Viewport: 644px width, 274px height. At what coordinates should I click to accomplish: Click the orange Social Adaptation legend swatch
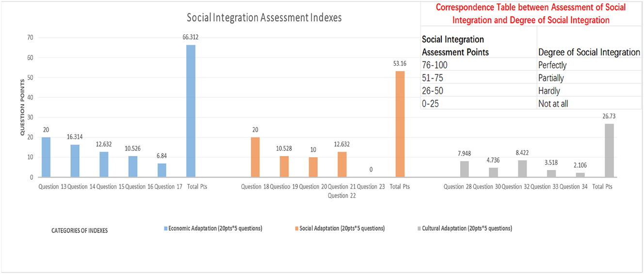(x=295, y=228)
